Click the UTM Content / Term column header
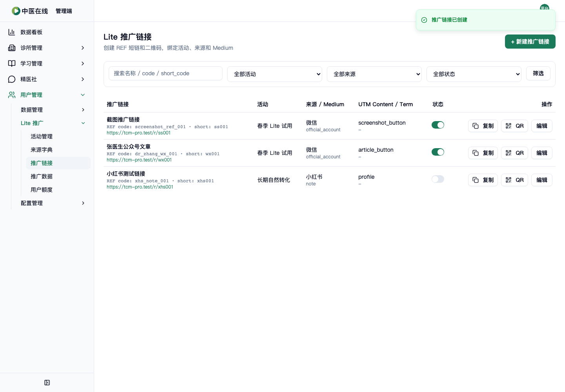Image resolution: width=565 pixels, height=392 pixels. 386,104
